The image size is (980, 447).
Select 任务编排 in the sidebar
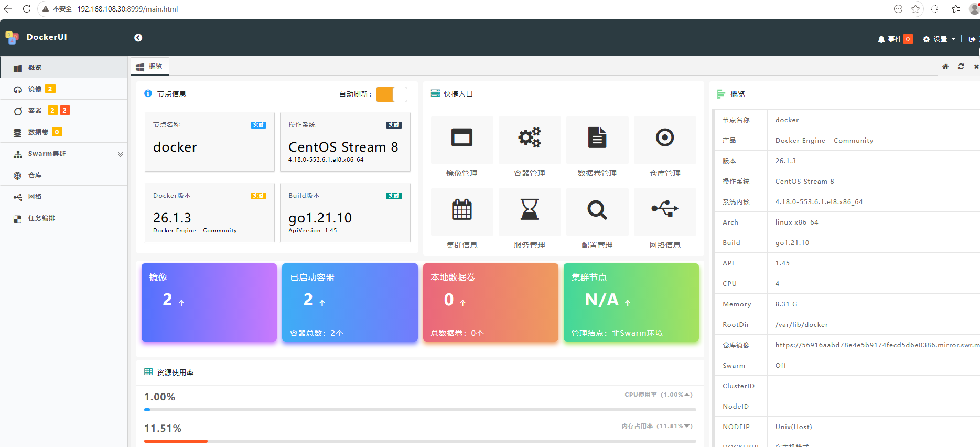pos(63,218)
